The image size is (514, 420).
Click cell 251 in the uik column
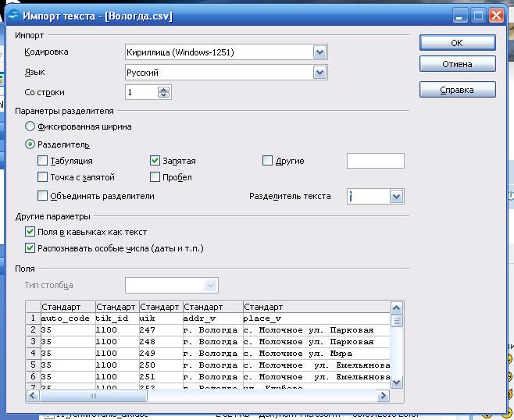(161, 377)
